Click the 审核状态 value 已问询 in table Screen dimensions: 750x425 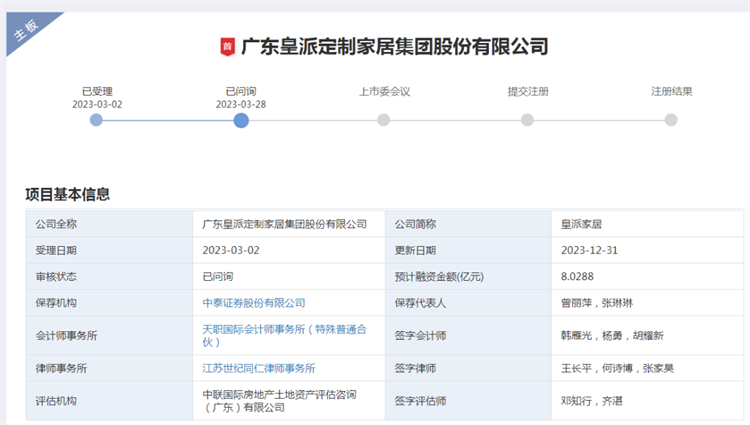pyautogui.click(x=218, y=276)
